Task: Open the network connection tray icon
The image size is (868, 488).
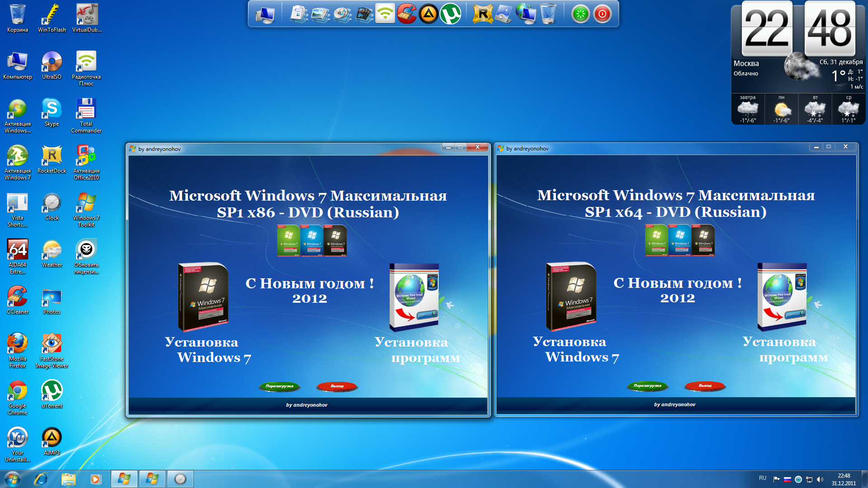Action: tap(809, 479)
